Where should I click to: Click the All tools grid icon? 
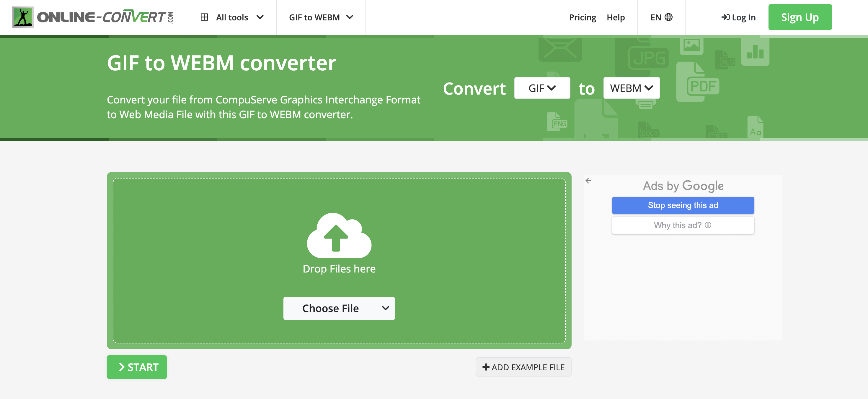pos(204,17)
